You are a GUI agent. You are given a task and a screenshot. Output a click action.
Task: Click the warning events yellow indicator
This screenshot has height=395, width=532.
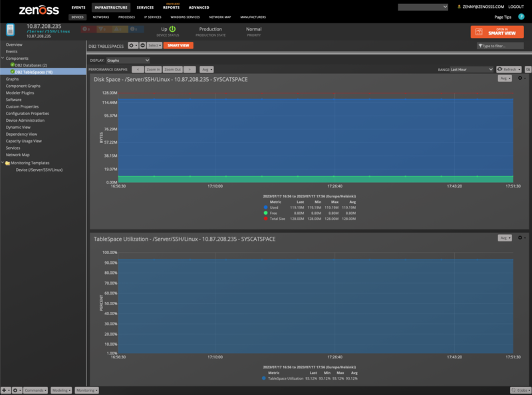coord(120,29)
